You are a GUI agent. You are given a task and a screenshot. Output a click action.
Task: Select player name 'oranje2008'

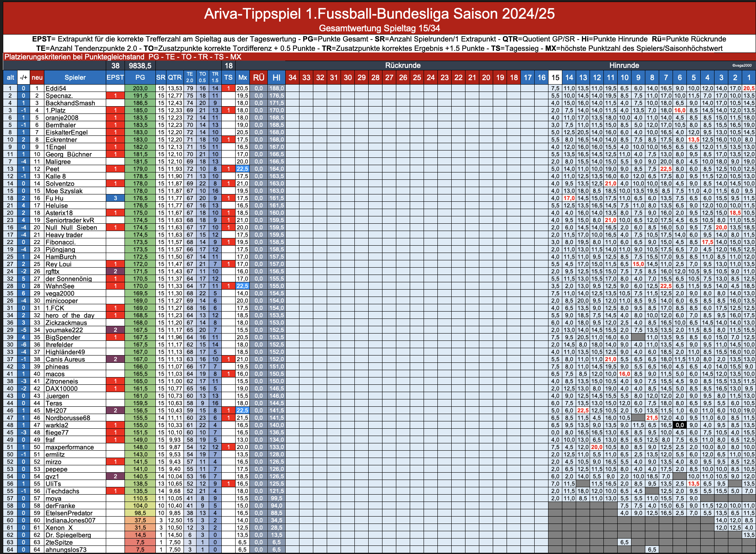62,118
